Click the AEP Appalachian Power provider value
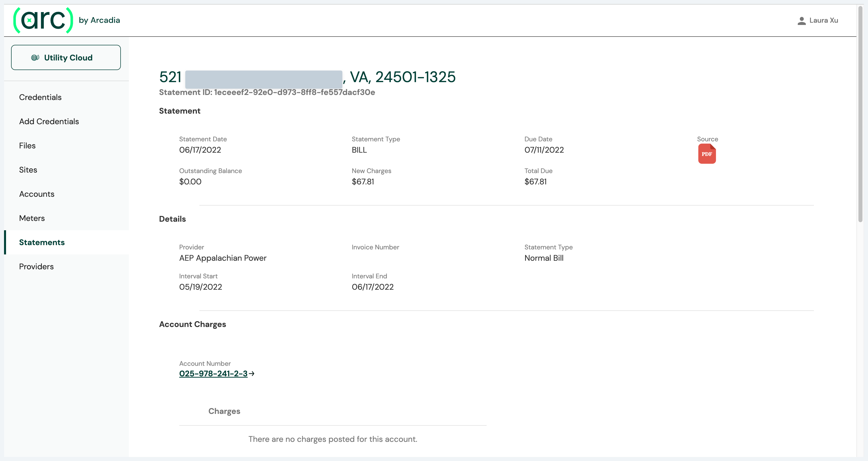The height and width of the screenshot is (461, 868). point(222,258)
